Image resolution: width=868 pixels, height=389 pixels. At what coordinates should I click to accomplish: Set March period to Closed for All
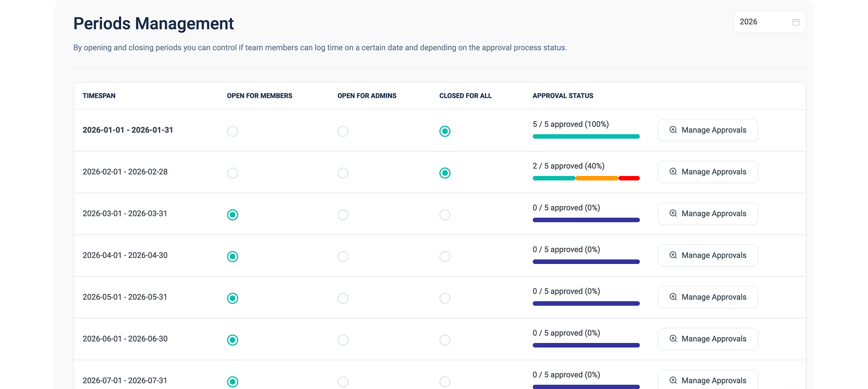coord(445,215)
